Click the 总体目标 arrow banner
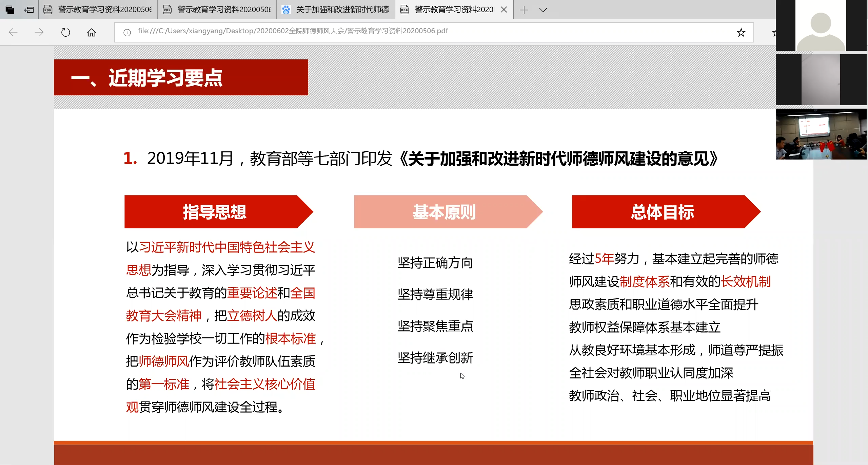Viewport: 868px width, 465px height. (662, 212)
